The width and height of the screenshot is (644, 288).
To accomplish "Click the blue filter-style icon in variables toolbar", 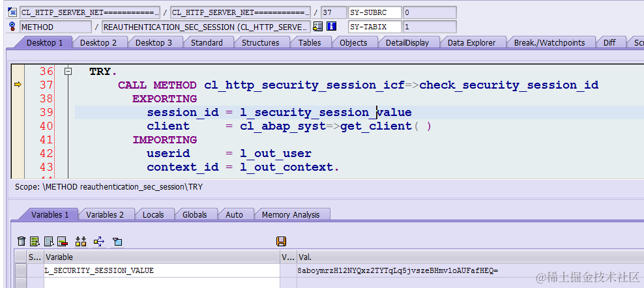I will click(x=117, y=241).
